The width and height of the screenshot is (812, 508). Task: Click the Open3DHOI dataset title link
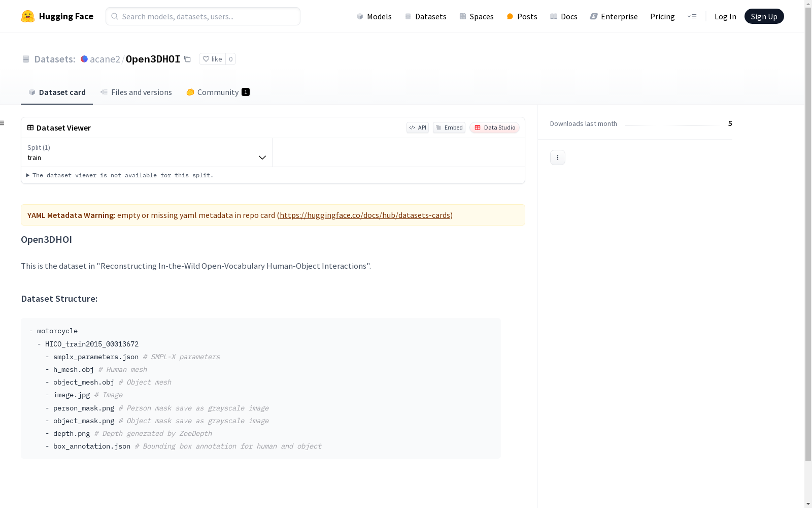coord(153,59)
